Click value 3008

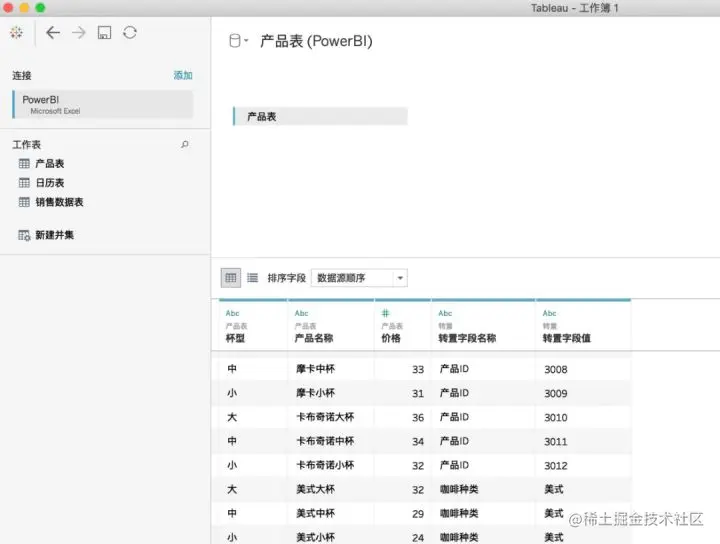pos(556,370)
